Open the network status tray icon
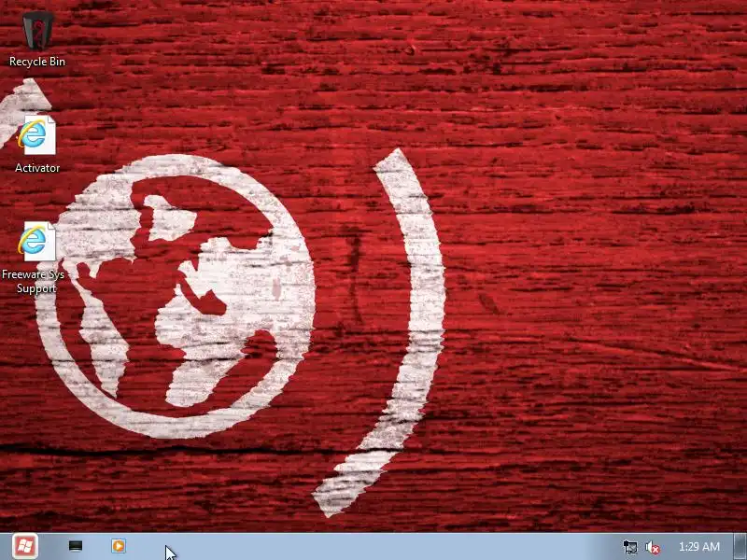 click(629, 547)
